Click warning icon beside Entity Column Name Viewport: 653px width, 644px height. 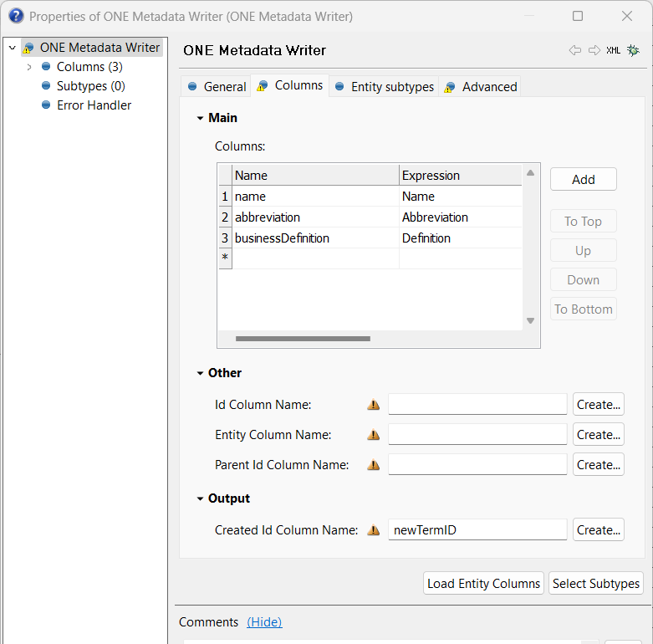pyautogui.click(x=374, y=435)
